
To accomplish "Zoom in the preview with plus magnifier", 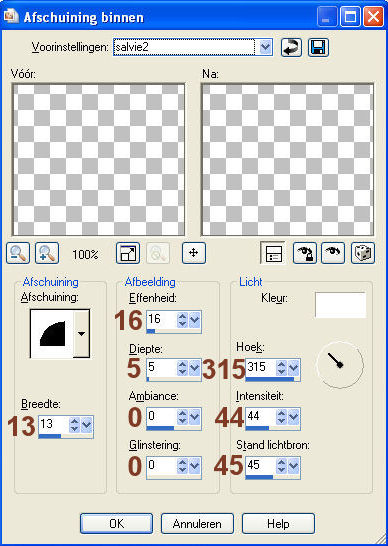I will coord(47,253).
